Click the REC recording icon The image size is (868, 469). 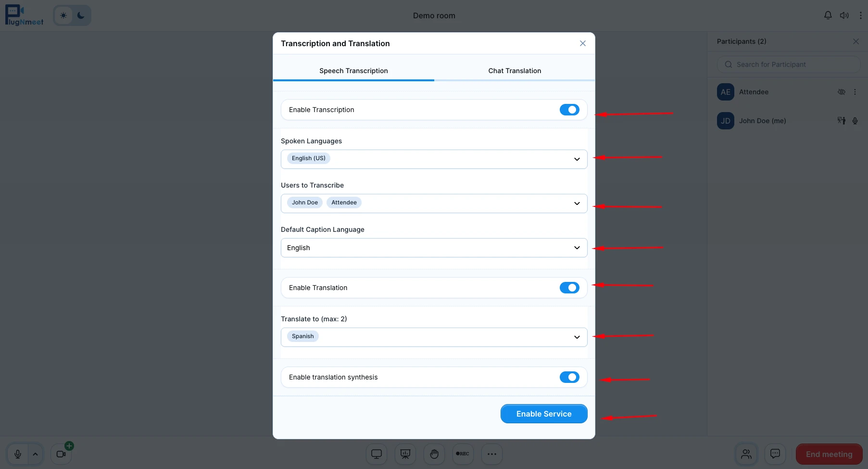(463, 454)
